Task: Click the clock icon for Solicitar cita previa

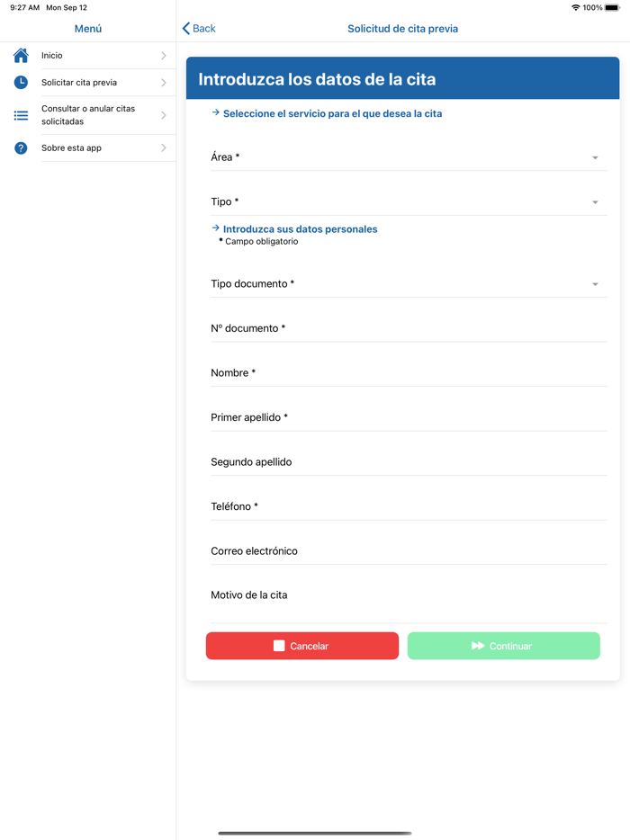Action: pos(21,82)
